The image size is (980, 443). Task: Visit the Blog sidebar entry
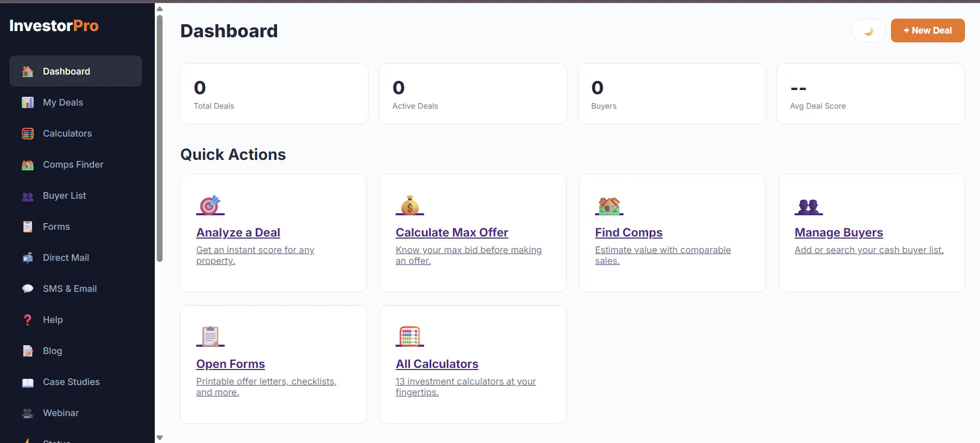tap(76, 351)
